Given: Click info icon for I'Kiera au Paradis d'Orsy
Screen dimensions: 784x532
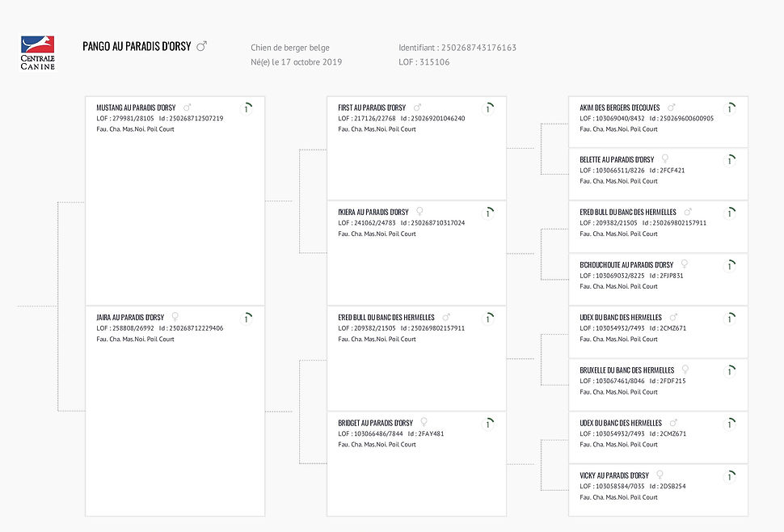Looking at the screenshot, I should pyautogui.click(x=488, y=213).
